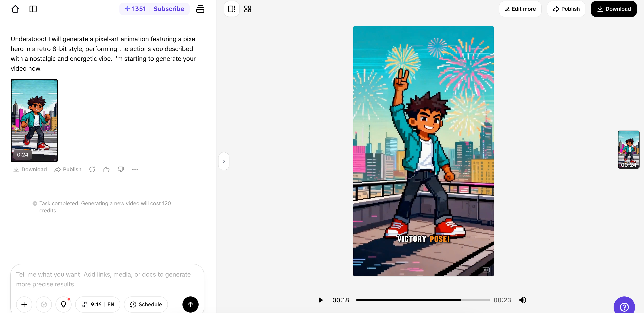Mute the video volume
The image size is (644, 313).
(523, 300)
